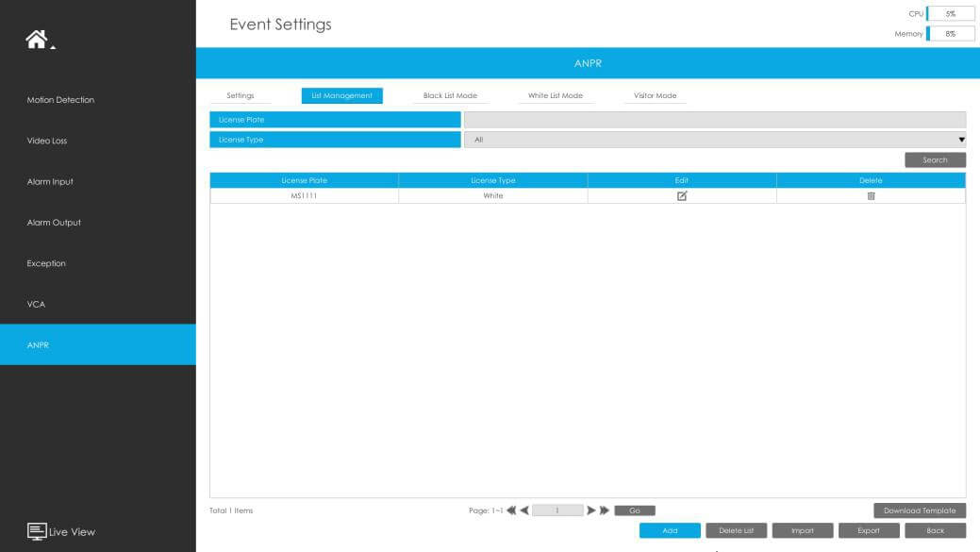Select VCA from the sidebar menu
The image size is (980, 552).
tap(36, 304)
